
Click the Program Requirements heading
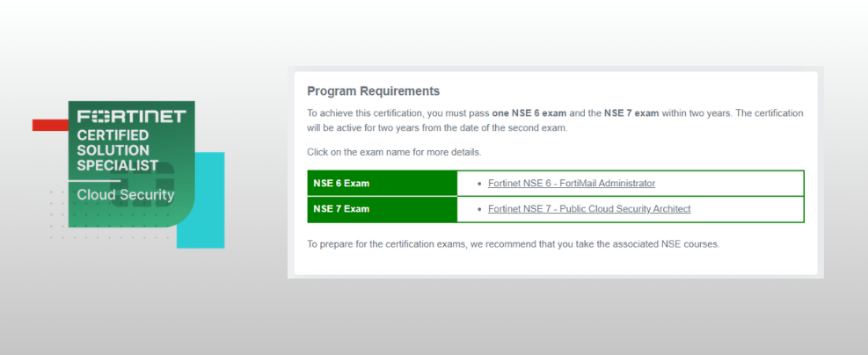(x=373, y=91)
